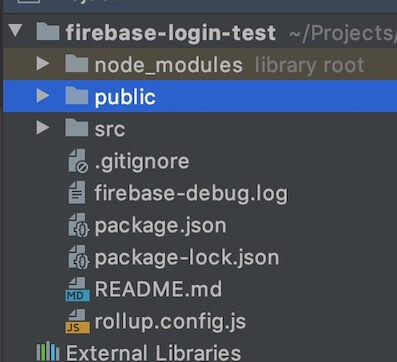Click the package.json JSON file icon
Screen dimensions: 397x362
point(79,225)
